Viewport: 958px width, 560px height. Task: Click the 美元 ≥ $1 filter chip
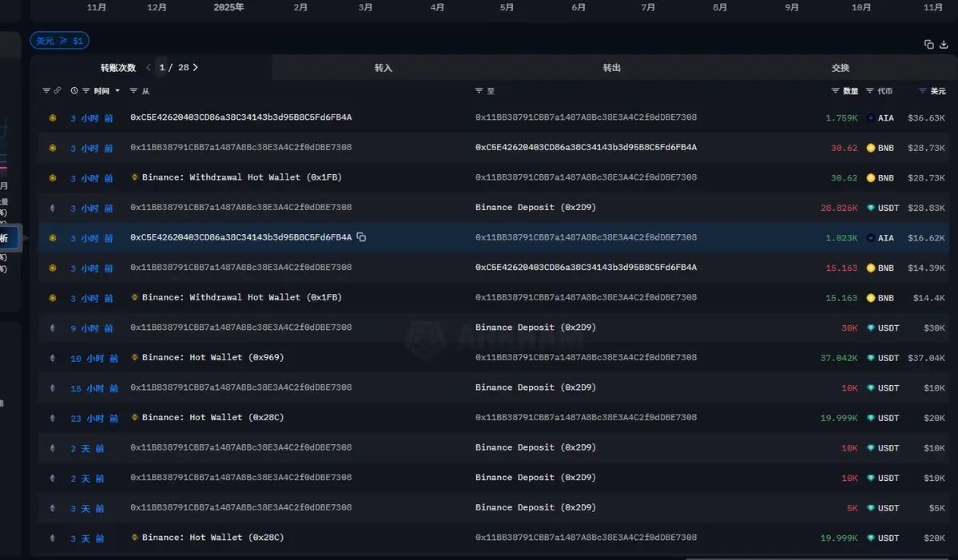pos(59,41)
